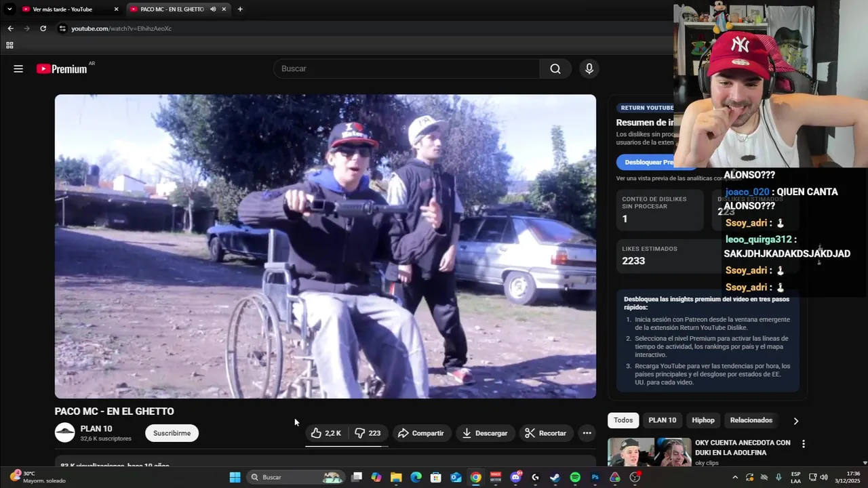868x488 pixels.
Task: Open site information icon in address bar
Action: (62, 28)
